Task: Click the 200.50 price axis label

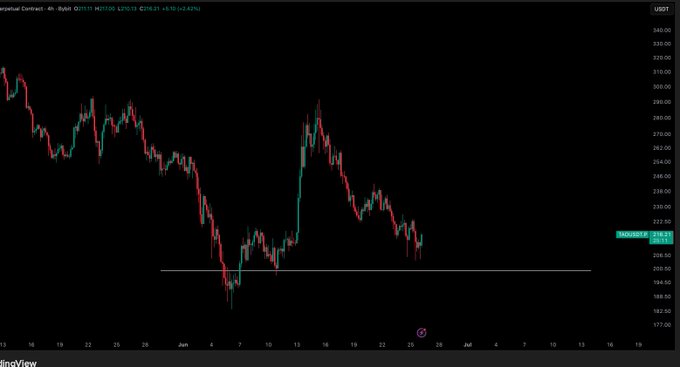Action: [661, 269]
